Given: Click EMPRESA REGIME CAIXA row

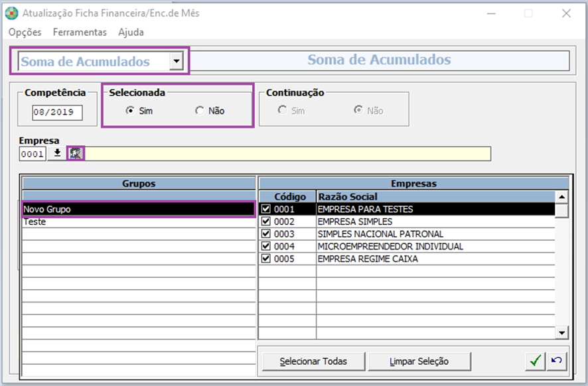Looking at the screenshot, I should [x=407, y=259].
